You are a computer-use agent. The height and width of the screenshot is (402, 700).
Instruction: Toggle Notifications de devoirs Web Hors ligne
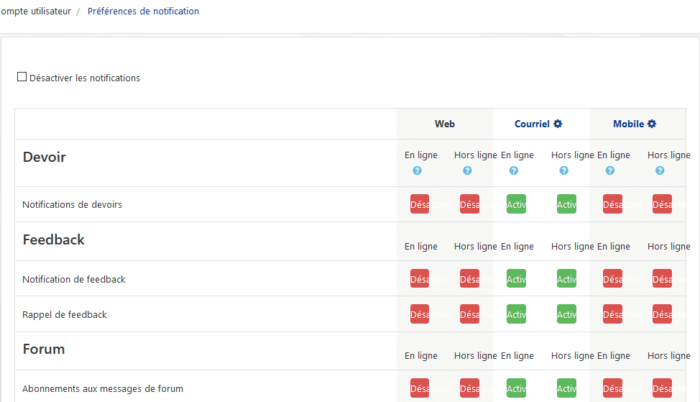pos(470,204)
